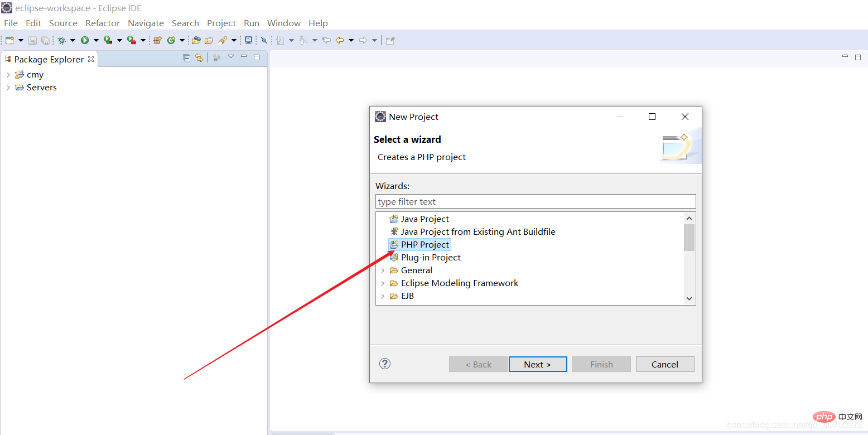Click the Open Type toolbar icon
Viewport: 868px width, 435px height.
pyautogui.click(x=196, y=40)
